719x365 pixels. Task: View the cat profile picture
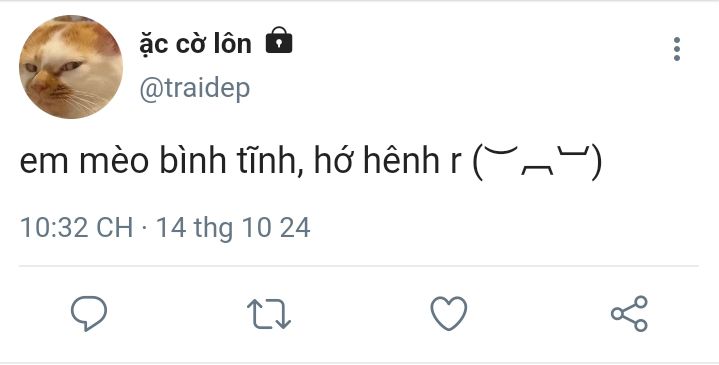(x=71, y=67)
